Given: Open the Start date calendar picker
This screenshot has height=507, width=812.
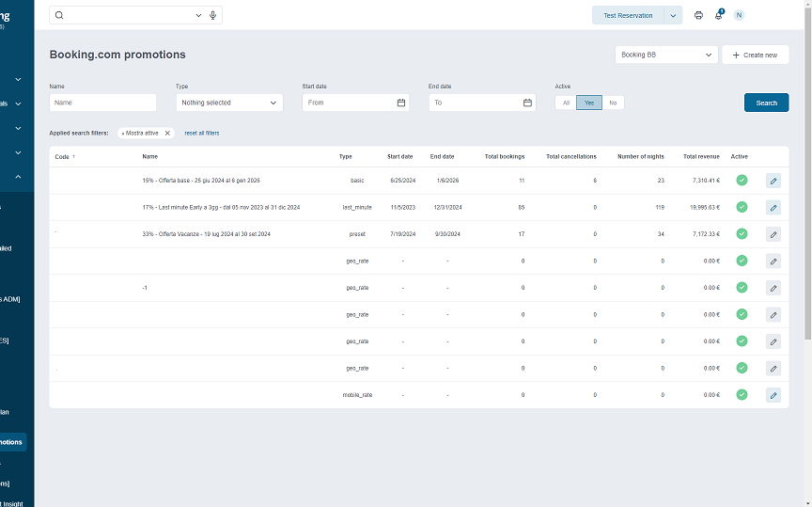Looking at the screenshot, I should [401, 103].
